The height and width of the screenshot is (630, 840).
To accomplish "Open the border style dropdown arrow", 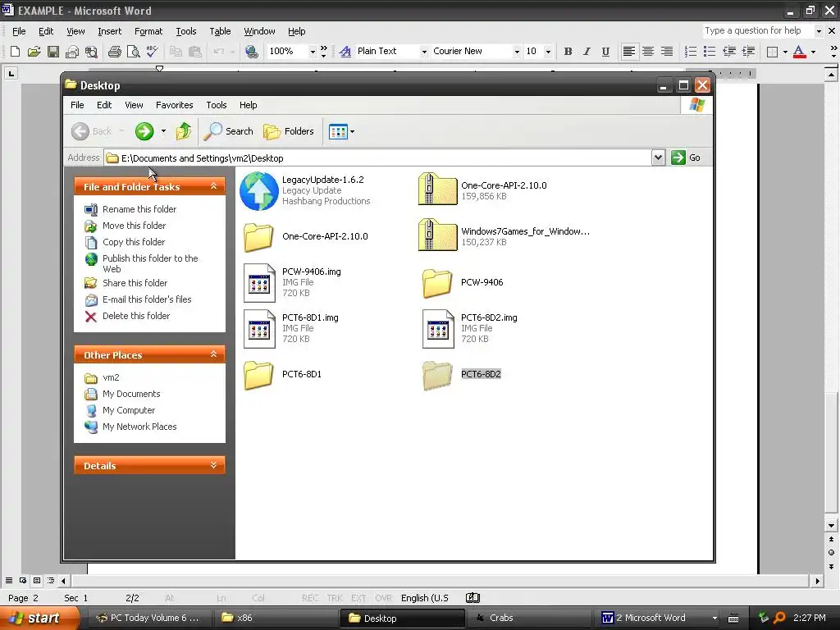I will (785, 52).
